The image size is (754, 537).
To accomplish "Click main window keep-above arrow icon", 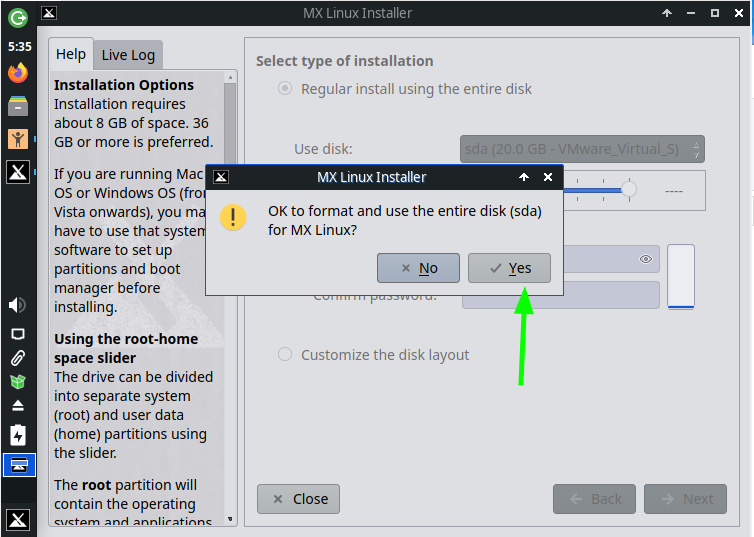I will [667, 13].
